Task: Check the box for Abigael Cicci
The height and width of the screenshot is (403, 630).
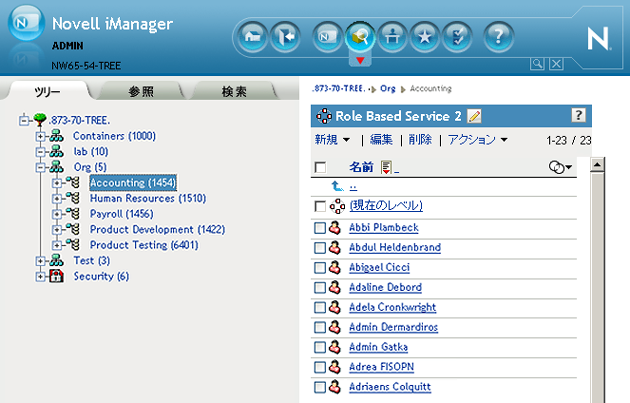Action: coord(320,268)
